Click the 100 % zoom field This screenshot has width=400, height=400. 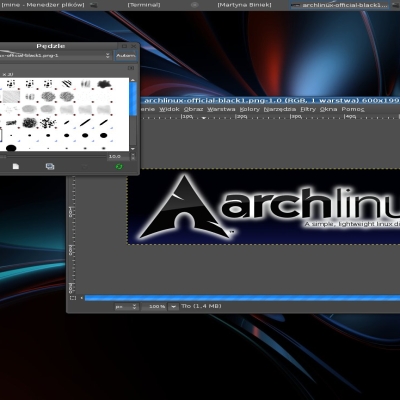[154, 307]
